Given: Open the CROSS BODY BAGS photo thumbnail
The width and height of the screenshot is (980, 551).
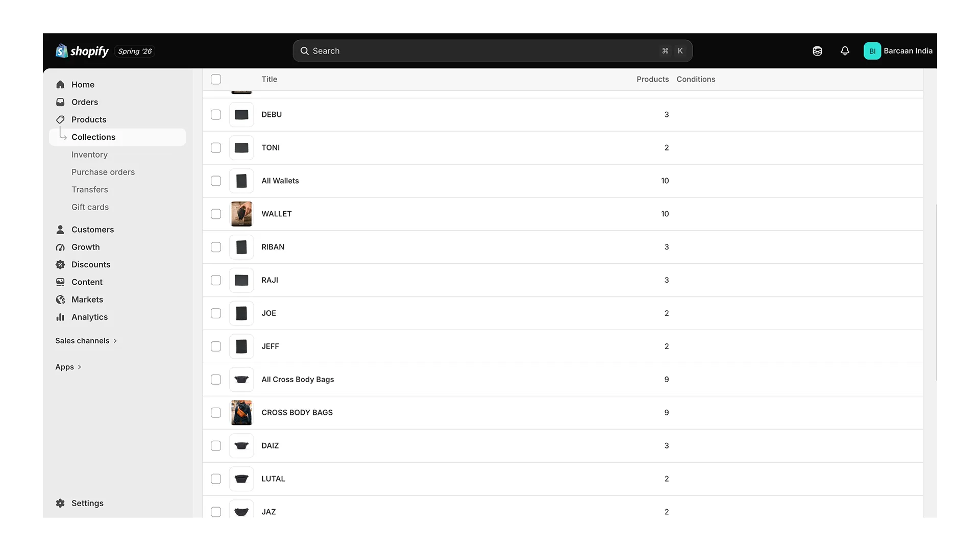Looking at the screenshot, I should pos(241,413).
